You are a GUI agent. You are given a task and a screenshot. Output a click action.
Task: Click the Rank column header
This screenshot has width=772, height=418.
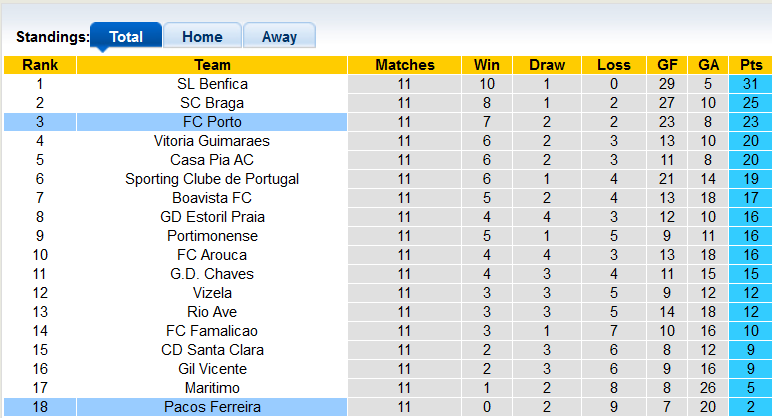(40, 65)
